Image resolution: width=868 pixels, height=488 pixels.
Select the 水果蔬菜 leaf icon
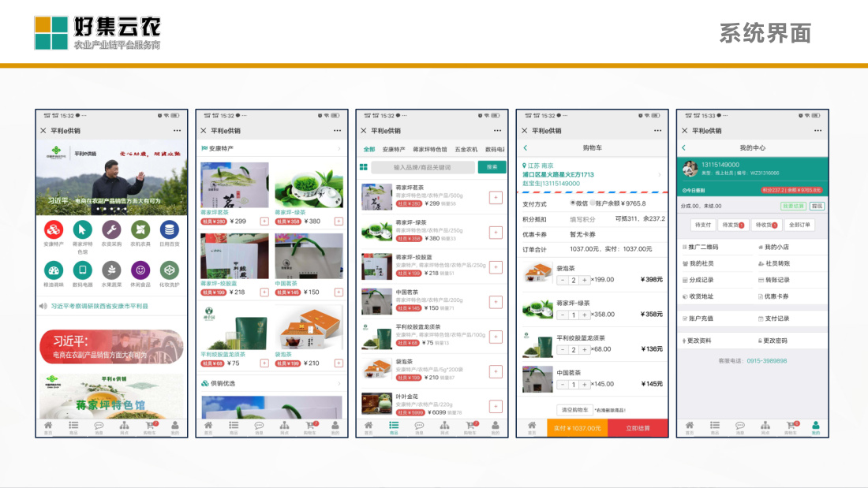pos(111,270)
